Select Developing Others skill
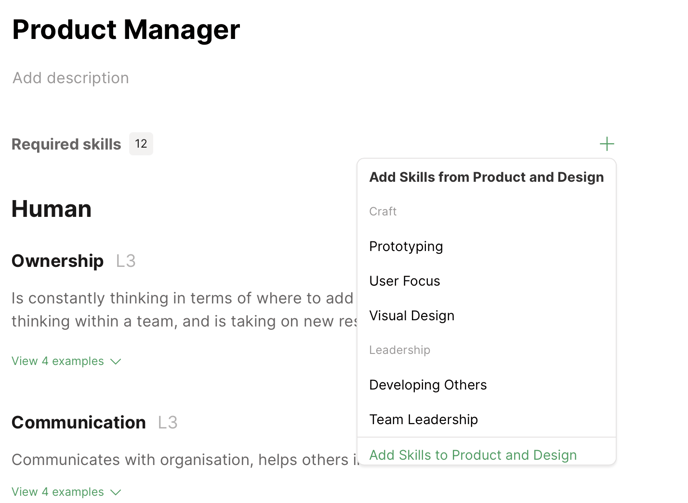The height and width of the screenshot is (503, 688). coord(427,385)
